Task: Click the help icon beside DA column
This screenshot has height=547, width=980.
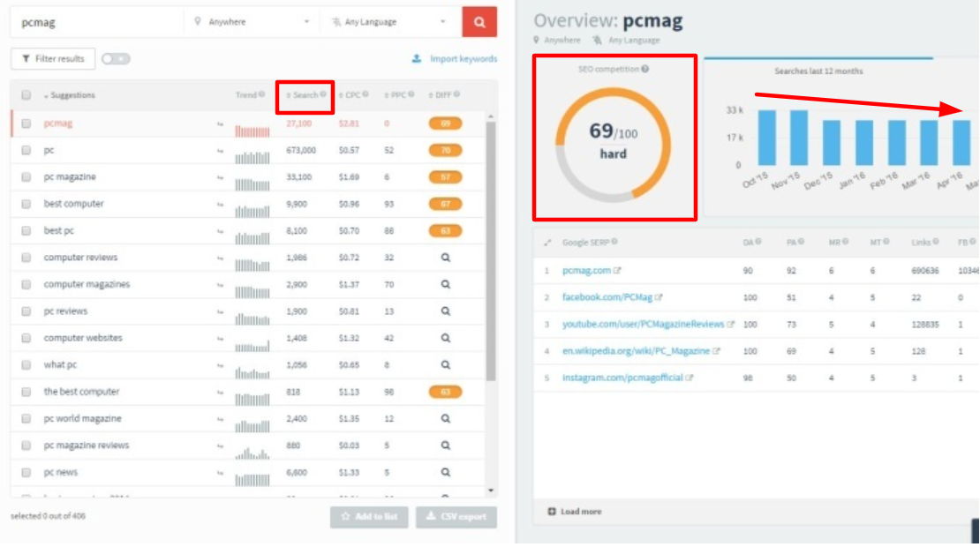Action: 758,242
